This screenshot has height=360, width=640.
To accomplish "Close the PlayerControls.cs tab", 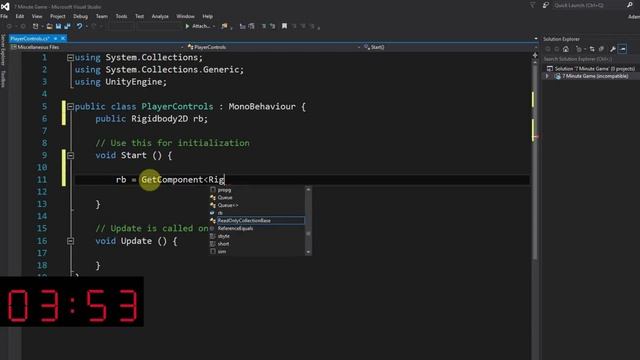I will 63,38.
